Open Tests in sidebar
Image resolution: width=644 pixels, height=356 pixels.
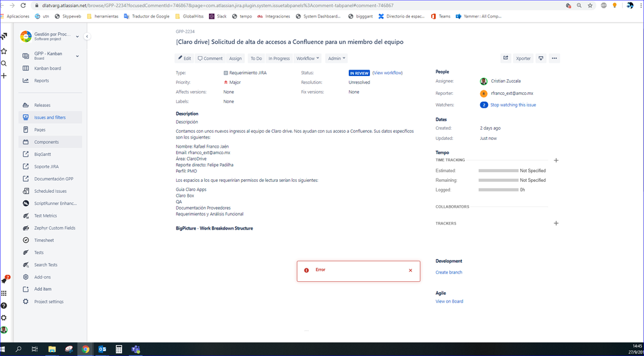click(x=50, y=252)
